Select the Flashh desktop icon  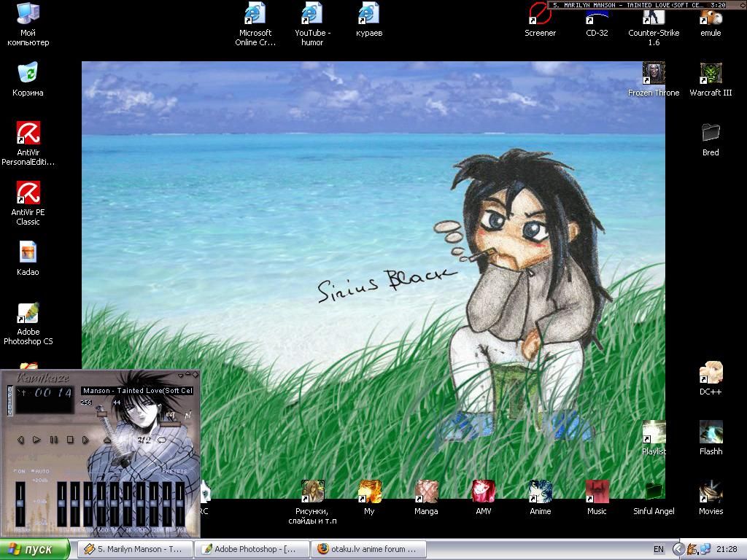[711, 438]
